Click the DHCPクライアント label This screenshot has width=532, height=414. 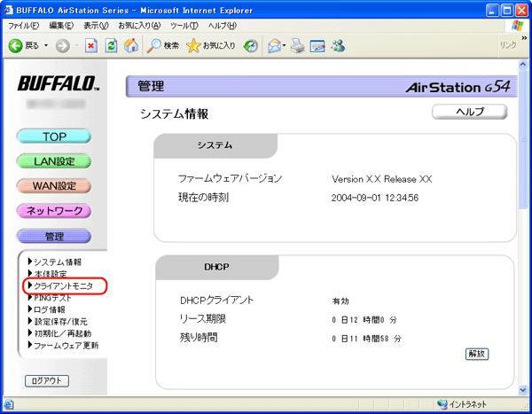click(217, 300)
